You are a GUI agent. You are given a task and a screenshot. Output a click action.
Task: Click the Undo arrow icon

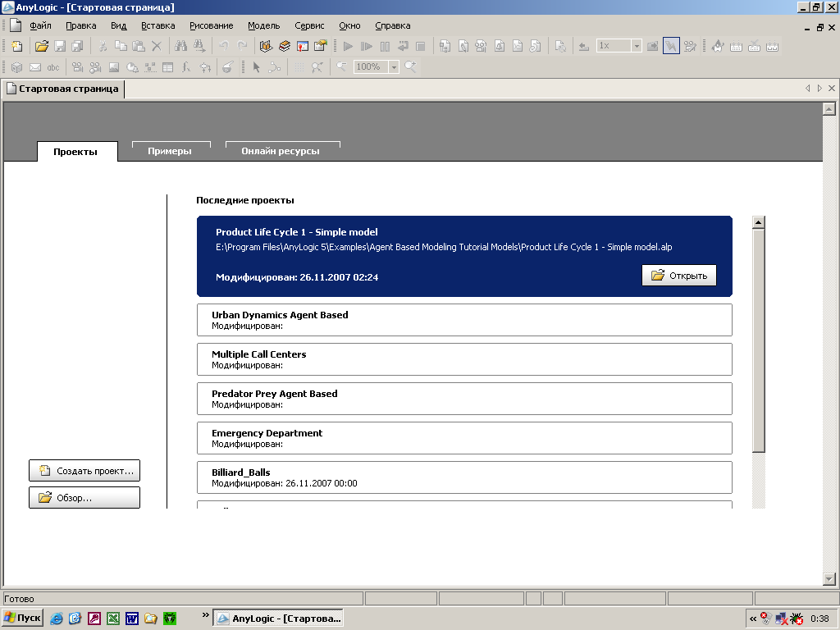pos(224,46)
